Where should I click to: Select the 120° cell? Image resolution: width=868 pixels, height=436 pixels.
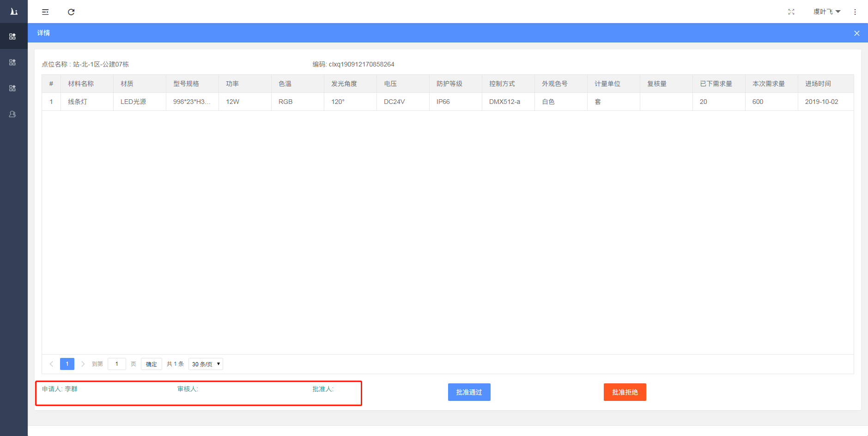(350, 102)
